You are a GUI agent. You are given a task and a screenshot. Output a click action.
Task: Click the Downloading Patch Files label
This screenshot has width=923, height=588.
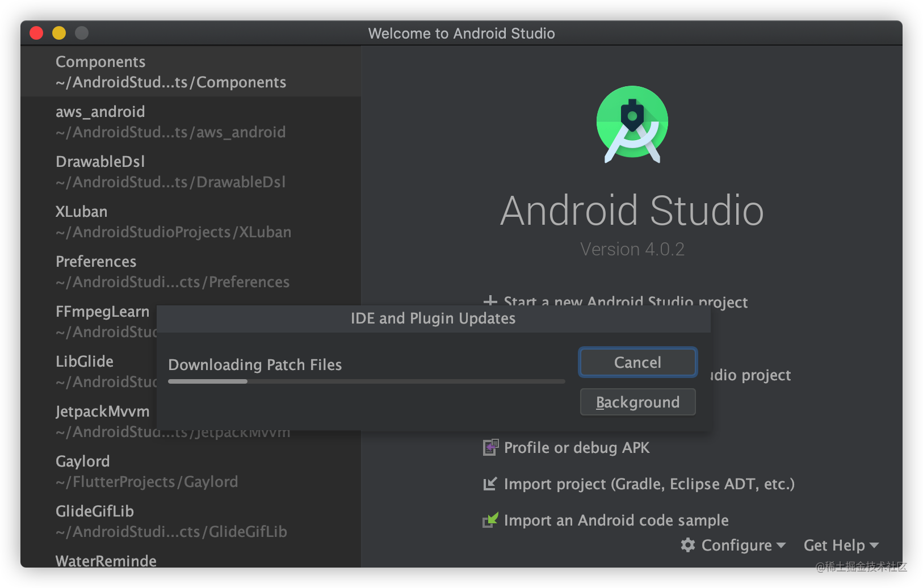[255, 364]
